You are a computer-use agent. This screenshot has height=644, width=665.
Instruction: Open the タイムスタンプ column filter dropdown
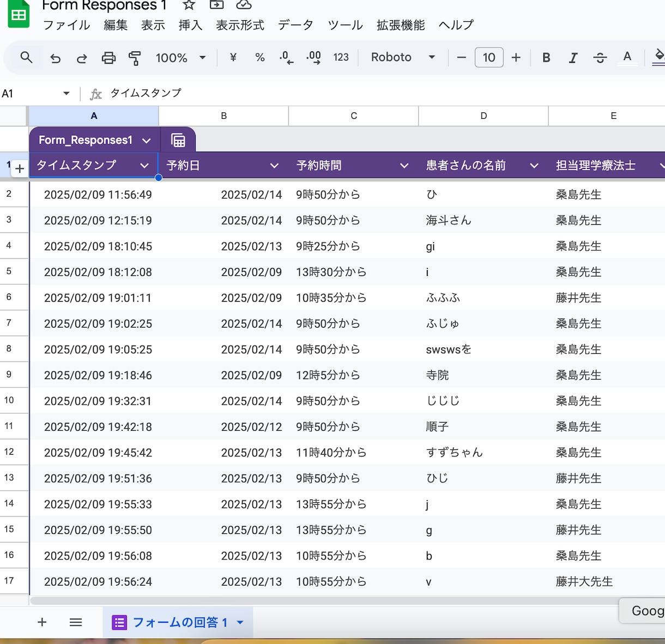[144, 165]
